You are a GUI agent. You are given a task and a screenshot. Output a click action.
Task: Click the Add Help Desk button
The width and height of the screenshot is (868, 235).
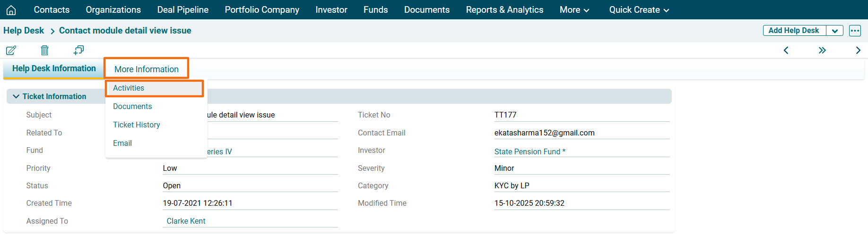[794, 31]
